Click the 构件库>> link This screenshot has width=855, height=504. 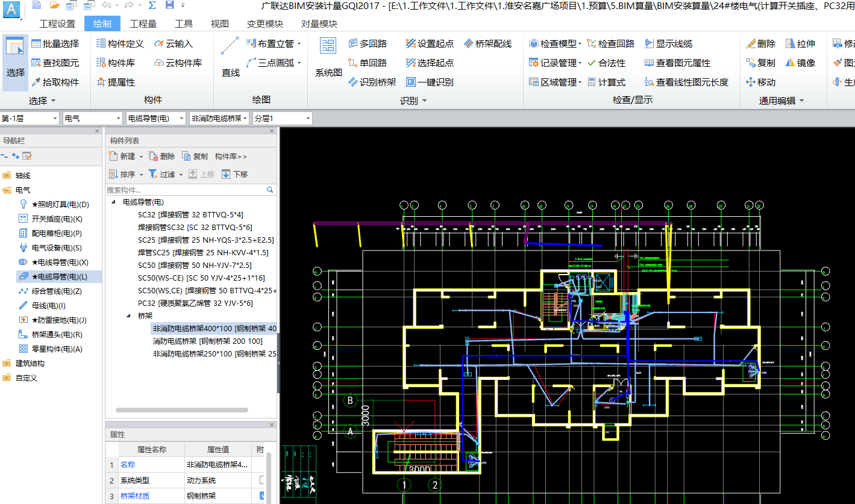pos(231,156)
